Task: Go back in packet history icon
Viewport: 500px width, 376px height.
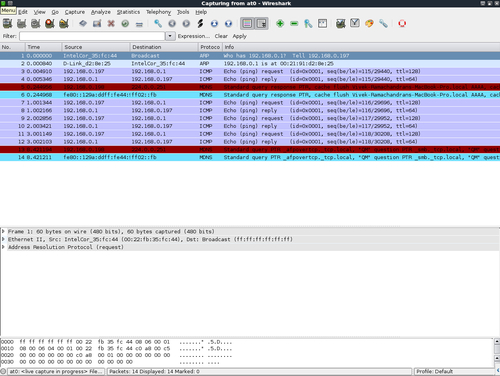Action: pyautogui.click(x=172, y=23)
